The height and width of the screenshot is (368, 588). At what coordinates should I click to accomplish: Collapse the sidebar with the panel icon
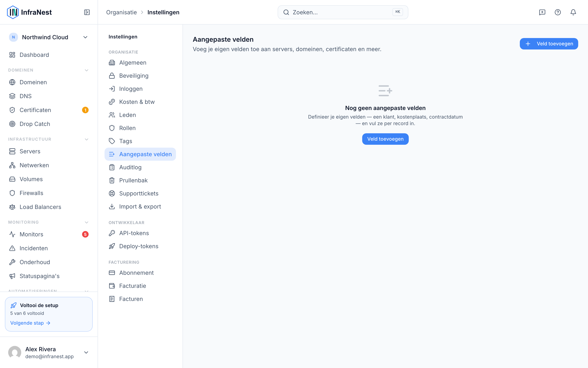[87, 12]
